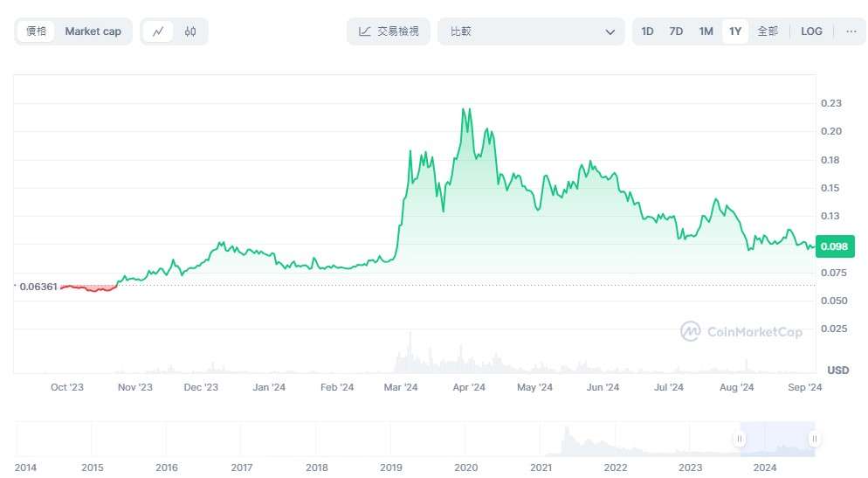The height and width of the screenshot is (478, 868).
Task: Open the three-dot more options menu
Action: [851, 31]
